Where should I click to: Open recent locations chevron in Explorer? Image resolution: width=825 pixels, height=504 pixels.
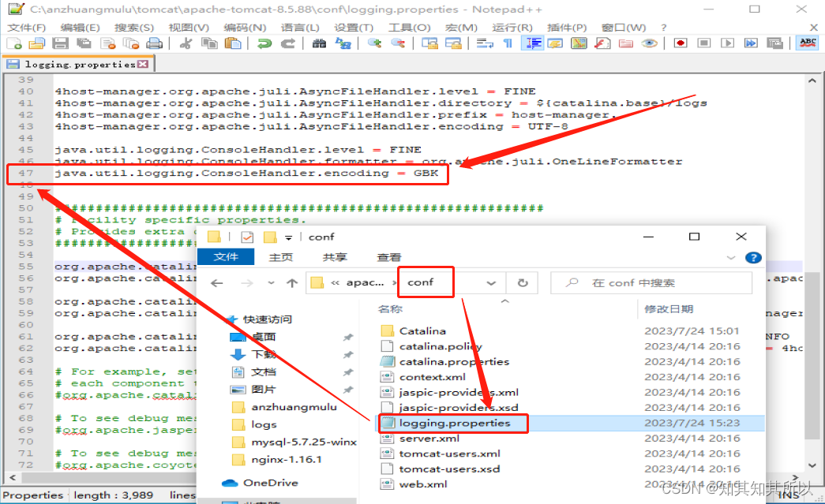pyautogui.click(x=271, y=282)
